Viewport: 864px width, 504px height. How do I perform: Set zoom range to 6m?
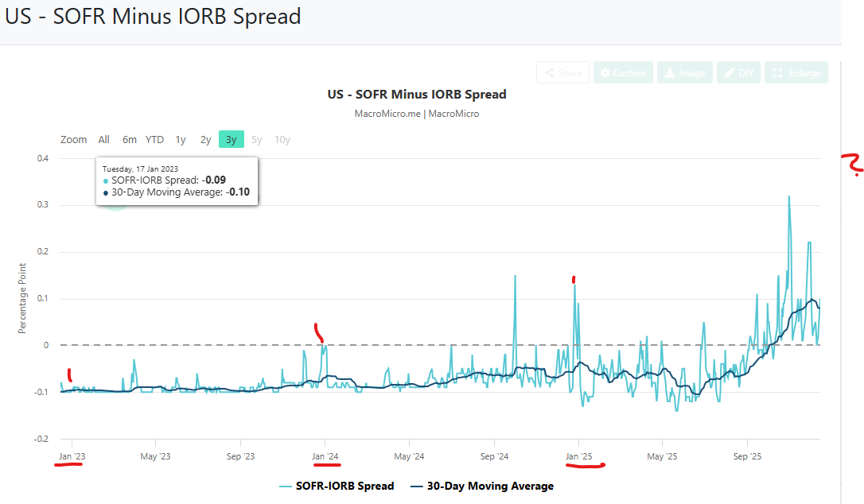tap(129, 140)
